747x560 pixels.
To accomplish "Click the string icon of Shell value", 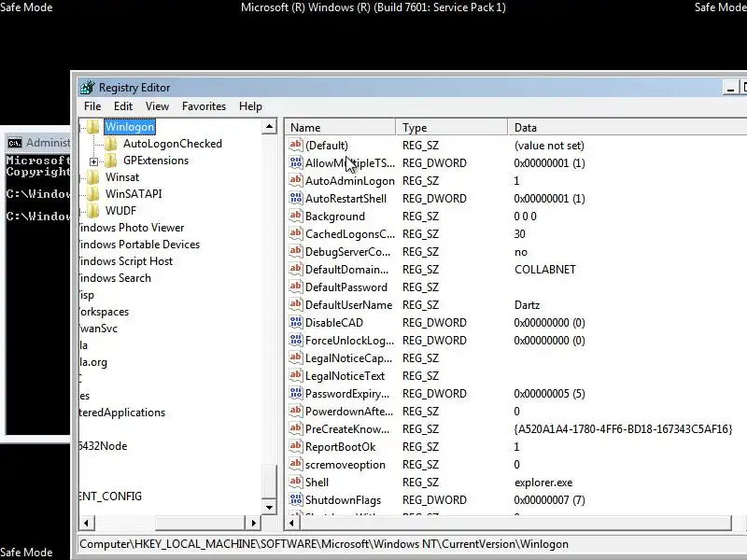I will (295, 482).
